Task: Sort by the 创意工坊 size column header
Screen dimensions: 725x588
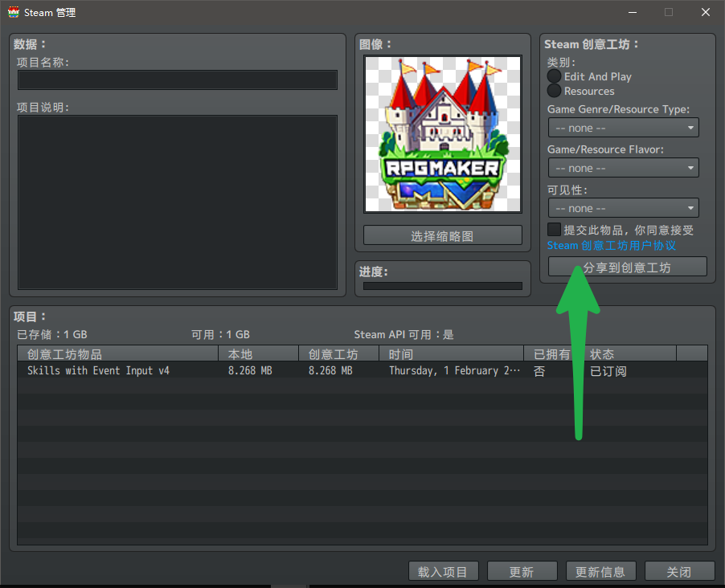Action: tap(339, 353)
